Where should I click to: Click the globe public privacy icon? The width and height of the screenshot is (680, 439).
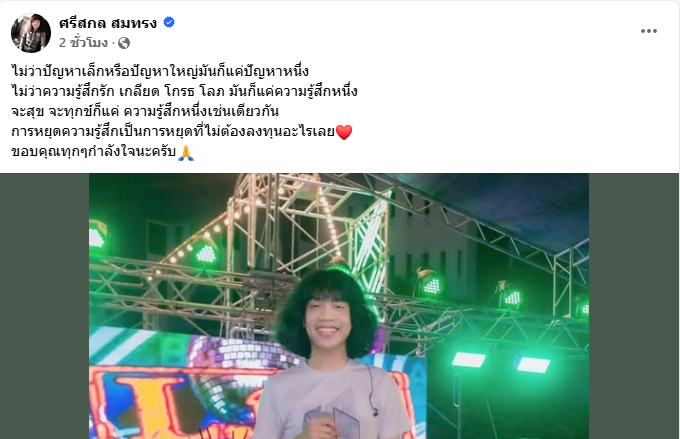[124, 43]
